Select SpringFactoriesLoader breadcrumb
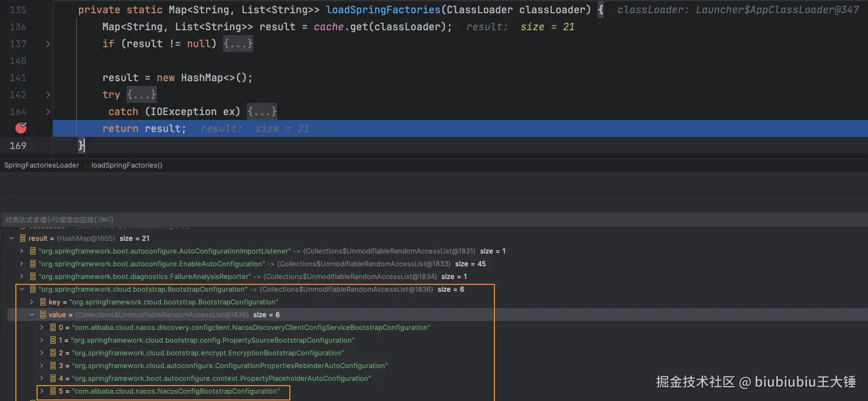The image size is (868, 401). pyautogui.click(x=41, y=165)
